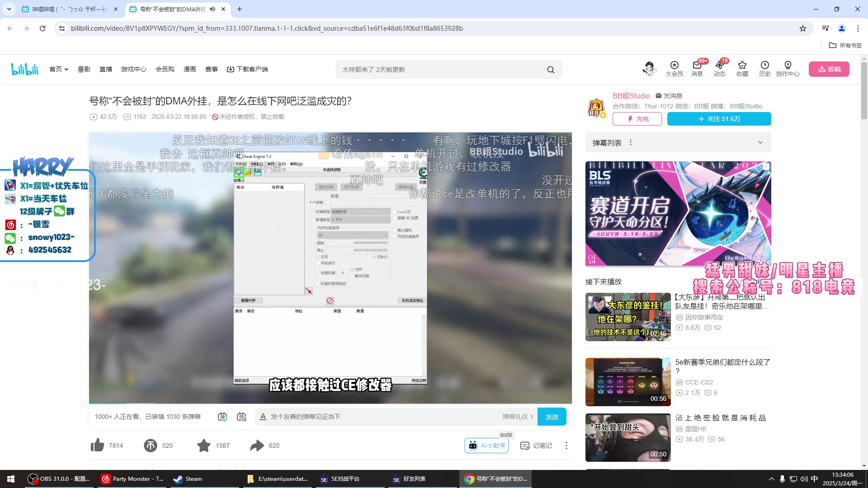This screenshot has width=868, height=488.
Task: Open 沾上绝密脸 recommended video thumbnail
Action: 628,437
